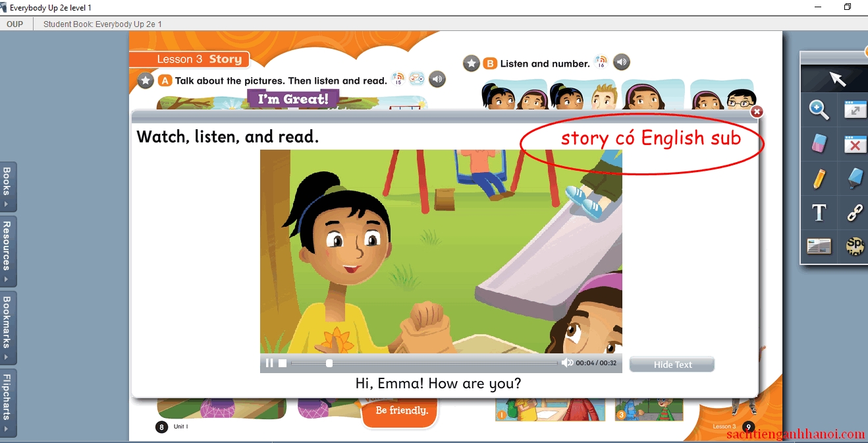The height and width of the screenshot is (443, 868).
Task: Expand the Books side panel
Action: coord(7,187)
